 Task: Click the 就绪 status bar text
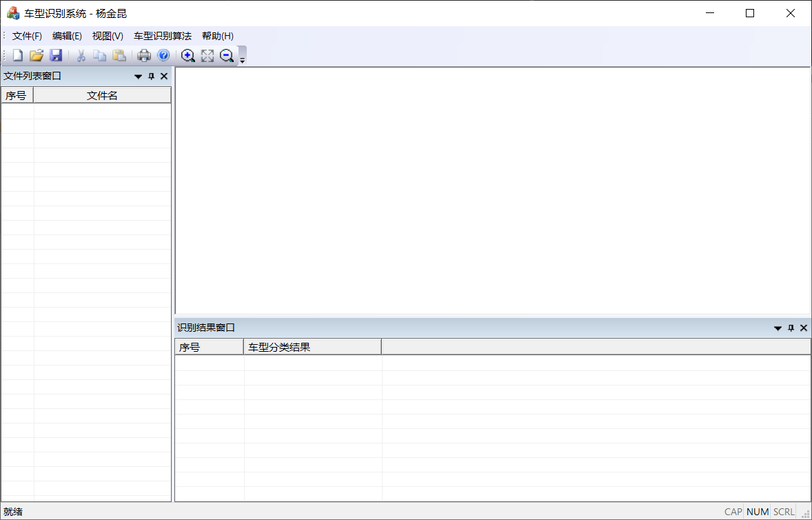(14, 512)
